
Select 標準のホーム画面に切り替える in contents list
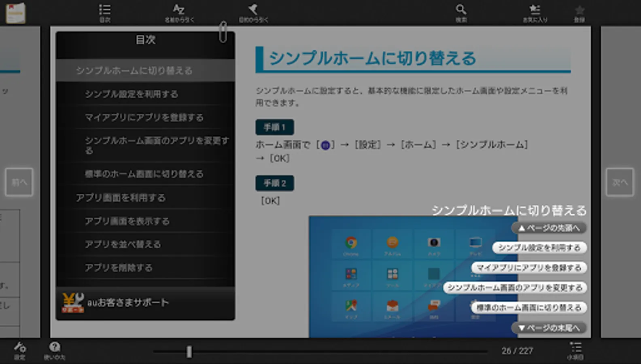coord(145,174)
